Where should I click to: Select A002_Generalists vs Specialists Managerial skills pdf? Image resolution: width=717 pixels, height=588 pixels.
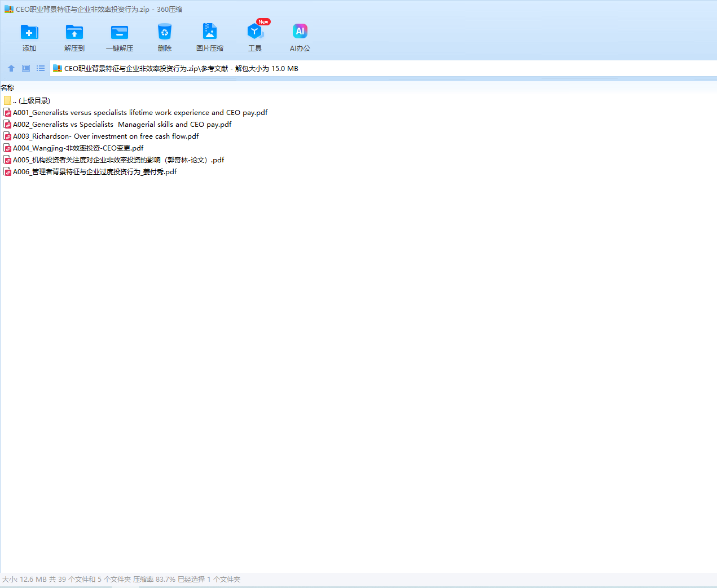click(x=117, y=124)
